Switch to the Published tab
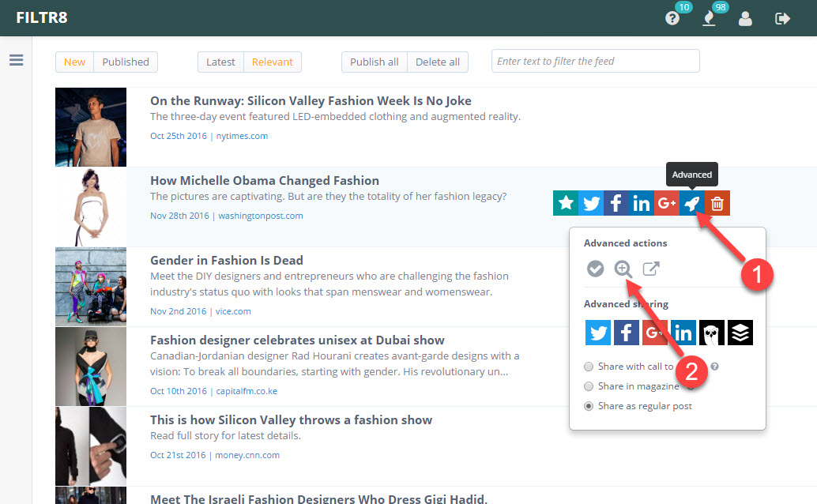The width and height of the screenshot is (817, 504). (126, 62)
